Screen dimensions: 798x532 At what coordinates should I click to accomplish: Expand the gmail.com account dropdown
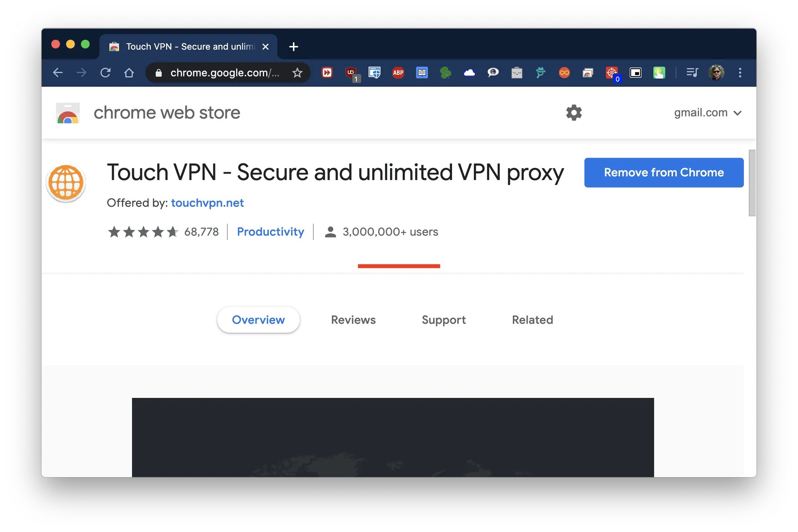[x=708, y=113]
